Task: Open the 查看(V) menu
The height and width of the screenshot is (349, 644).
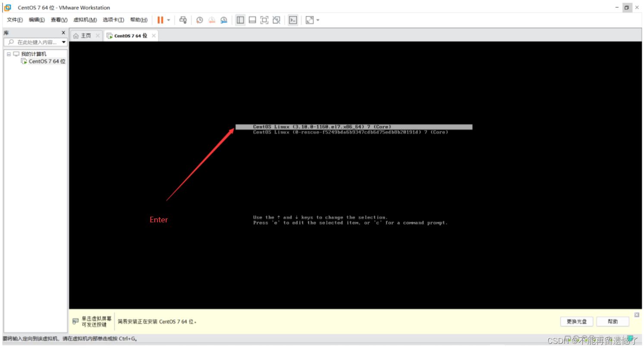Action: 59,20
